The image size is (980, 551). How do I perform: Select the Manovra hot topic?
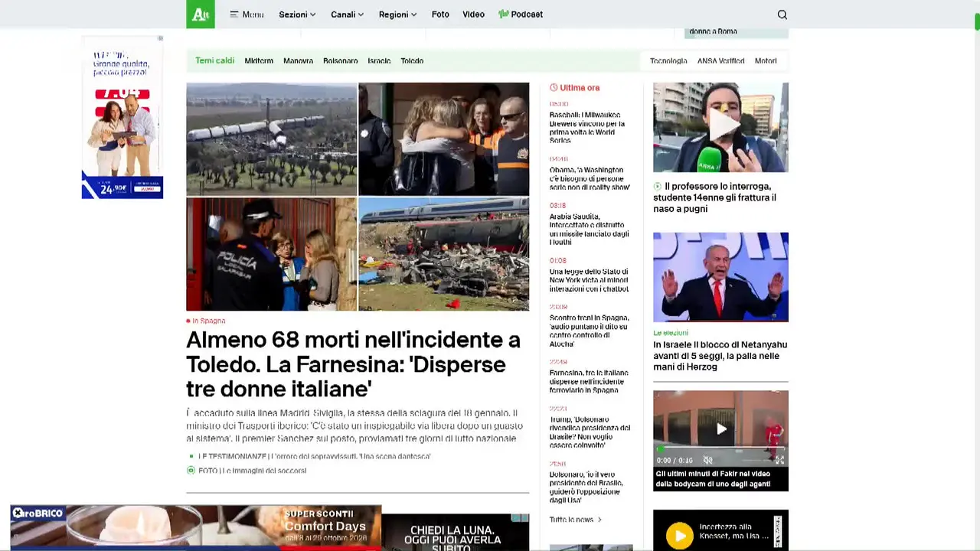[298, 60]
